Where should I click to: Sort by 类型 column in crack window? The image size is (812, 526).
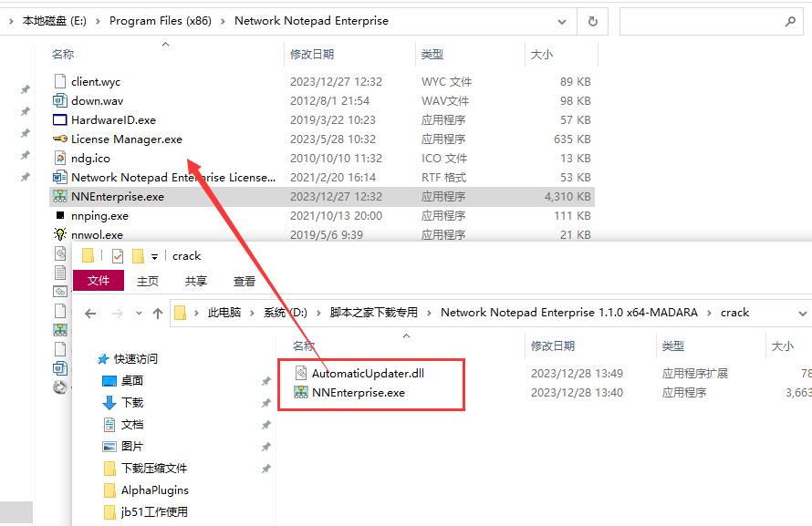[672, 346]
